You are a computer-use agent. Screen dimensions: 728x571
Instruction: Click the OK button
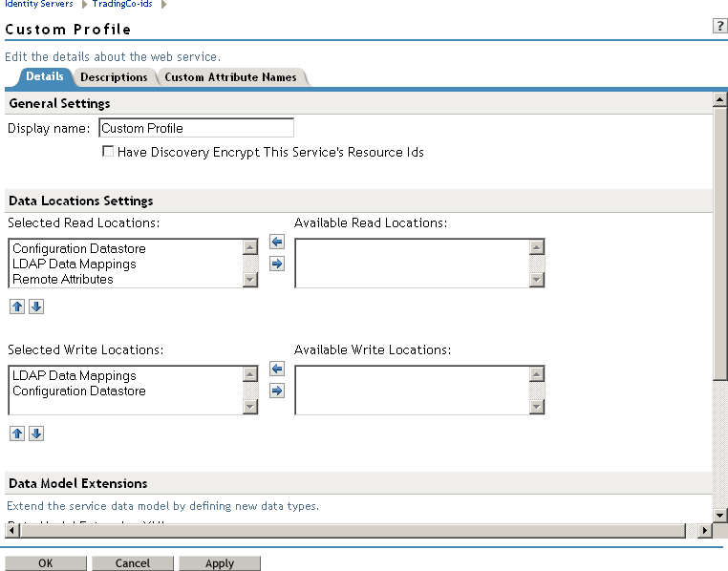pyautogui.click(x=46, y=563)
